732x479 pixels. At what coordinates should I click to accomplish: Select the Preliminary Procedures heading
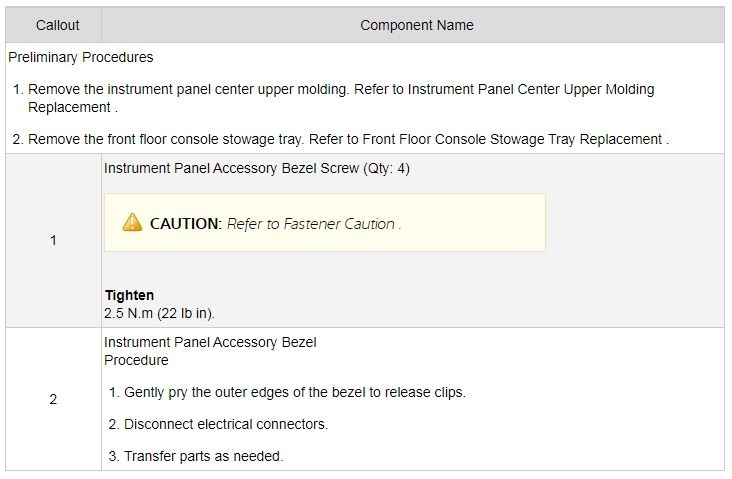[x=80, y=57]
